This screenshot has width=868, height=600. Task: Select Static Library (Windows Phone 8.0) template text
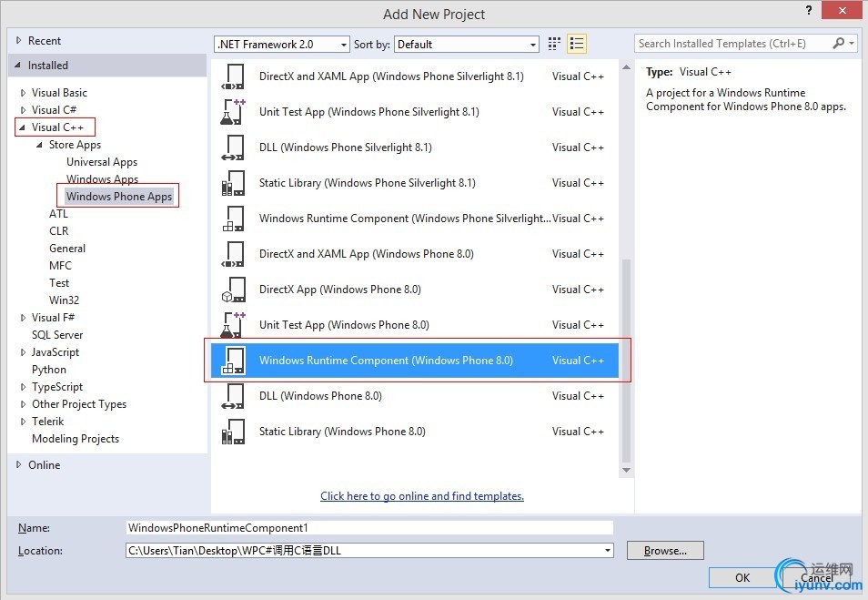(x=342, y=431)
